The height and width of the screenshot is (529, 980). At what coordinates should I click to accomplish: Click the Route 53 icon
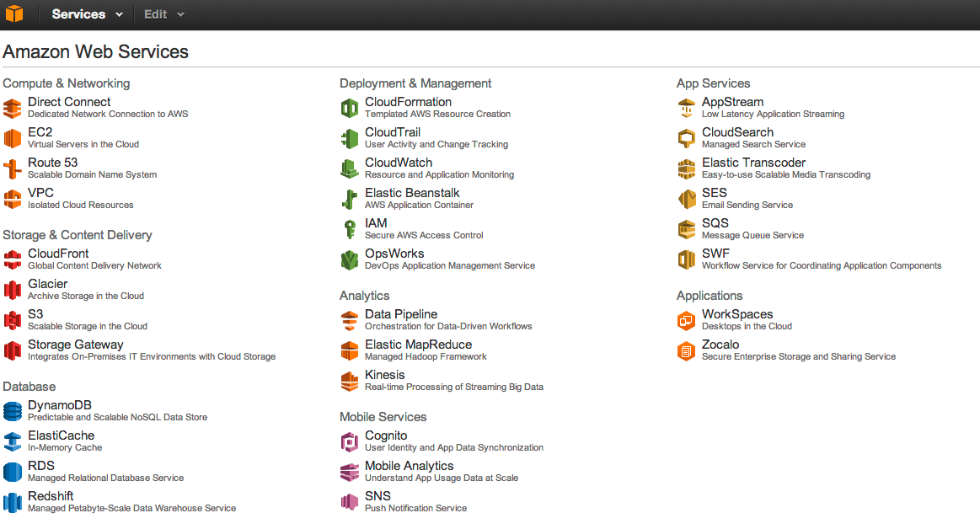(13, 168)
